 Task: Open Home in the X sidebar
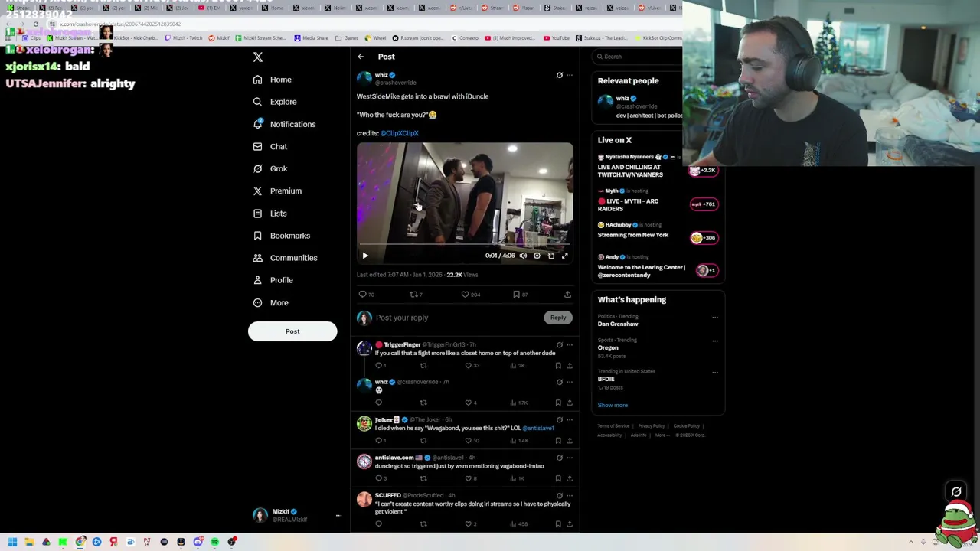[273, 80]
